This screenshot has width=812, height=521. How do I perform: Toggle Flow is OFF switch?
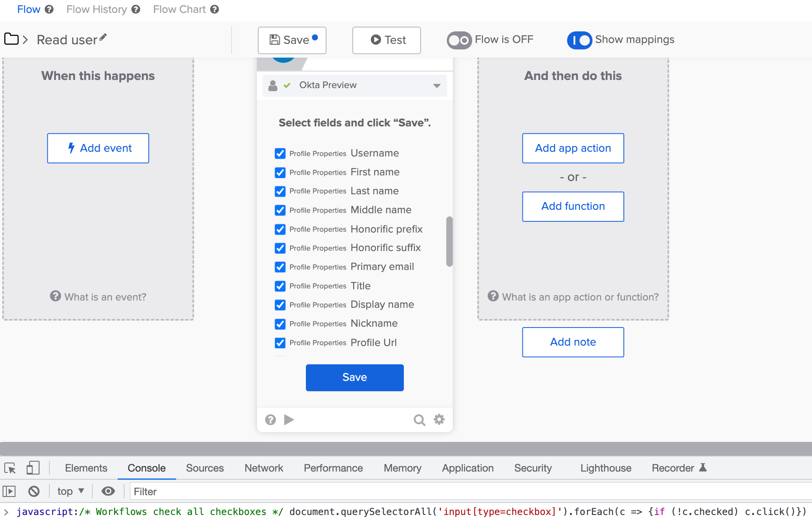(459, 40)
